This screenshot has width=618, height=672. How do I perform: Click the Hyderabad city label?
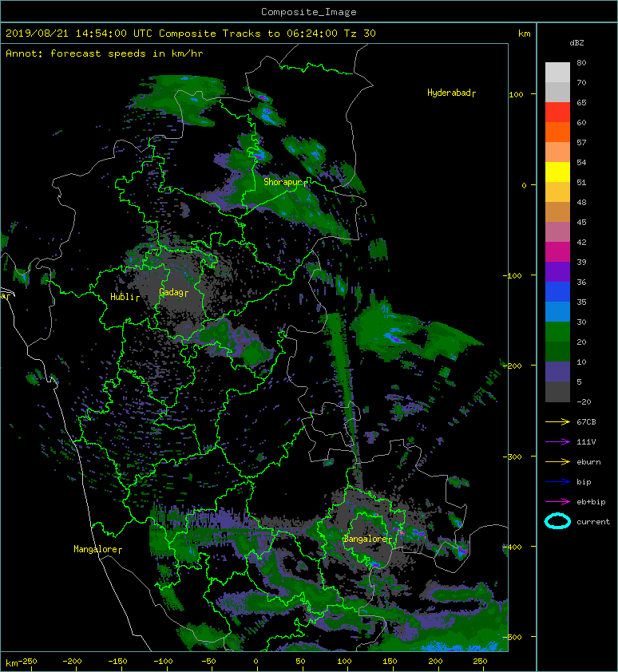(x=451, y=93)
